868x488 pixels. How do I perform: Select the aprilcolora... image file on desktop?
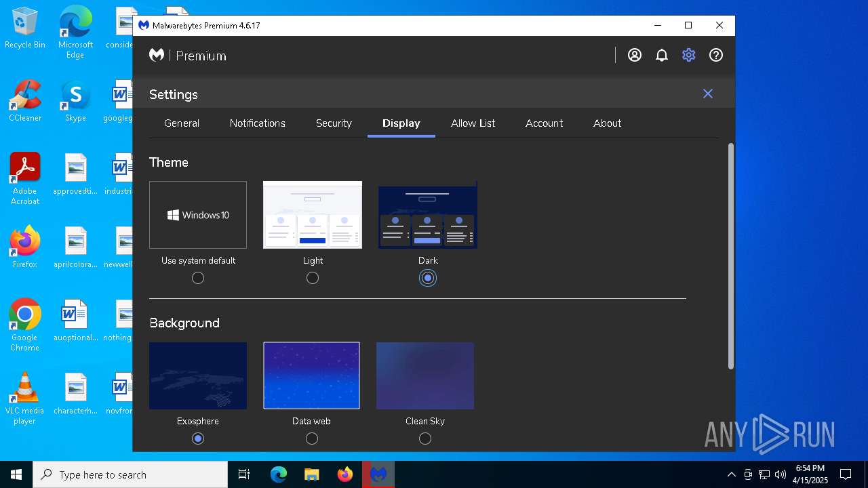pos(75,248)
